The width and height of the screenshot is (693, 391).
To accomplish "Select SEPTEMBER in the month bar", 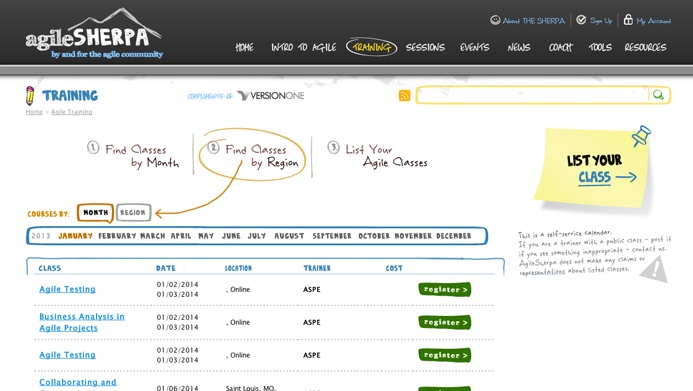I will (x=332, y=236).
